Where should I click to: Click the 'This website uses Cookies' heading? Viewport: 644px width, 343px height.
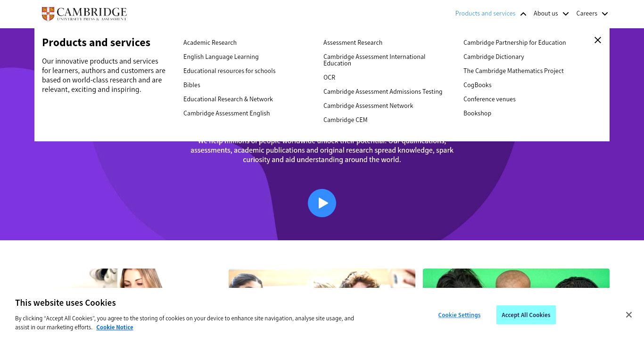tap(66, 302)
